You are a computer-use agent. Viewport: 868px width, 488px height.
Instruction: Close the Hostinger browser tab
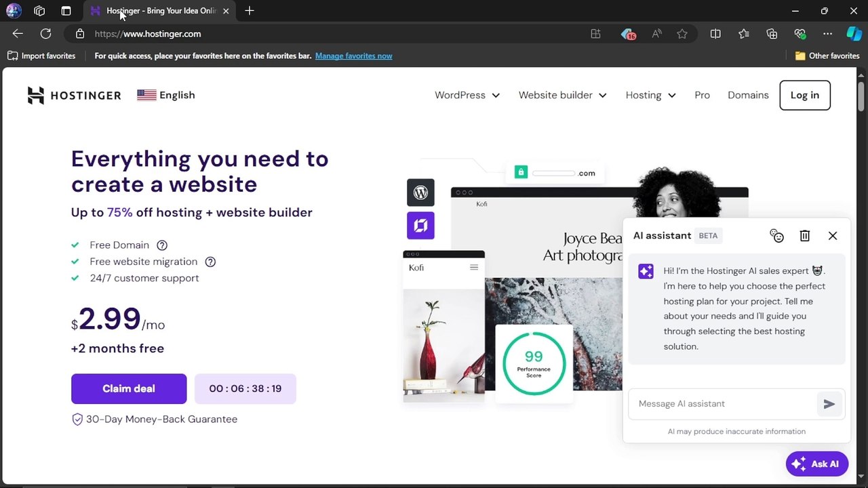point(226,11)
